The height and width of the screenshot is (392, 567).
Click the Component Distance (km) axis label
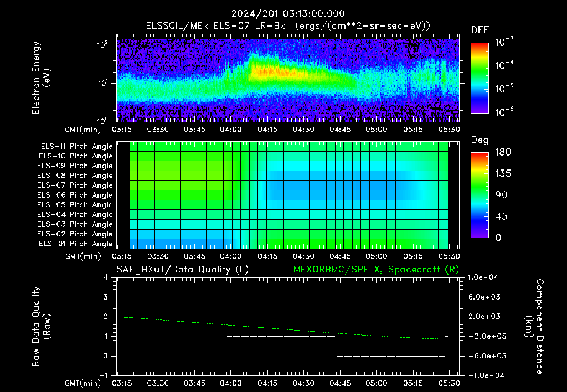click(x=534, y=327)
